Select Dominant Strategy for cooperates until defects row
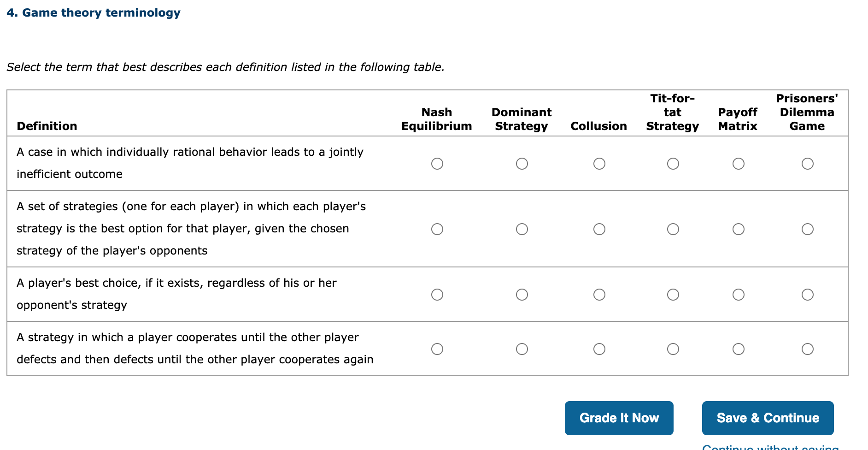The width and height of the screenshot is (868, 450). pyautogui.click(x=522, y=349)
